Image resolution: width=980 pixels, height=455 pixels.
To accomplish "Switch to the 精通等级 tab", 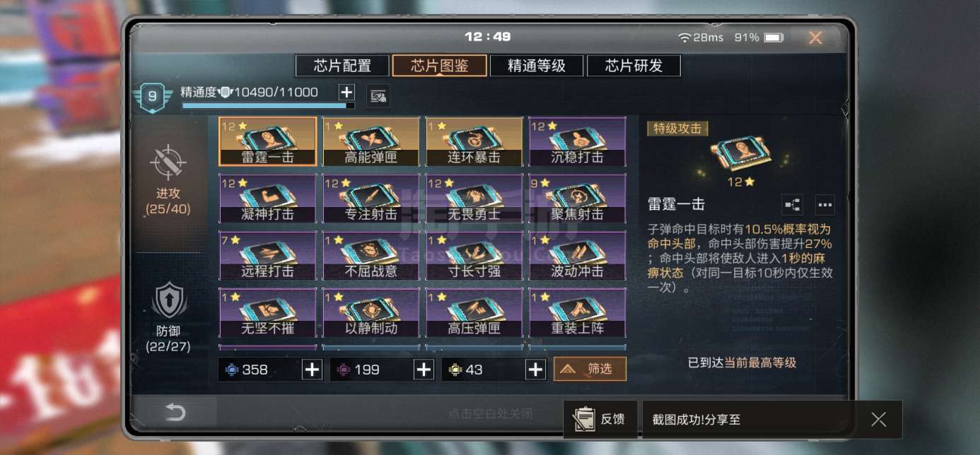I will pyautogui.click(x=537, y=66).
